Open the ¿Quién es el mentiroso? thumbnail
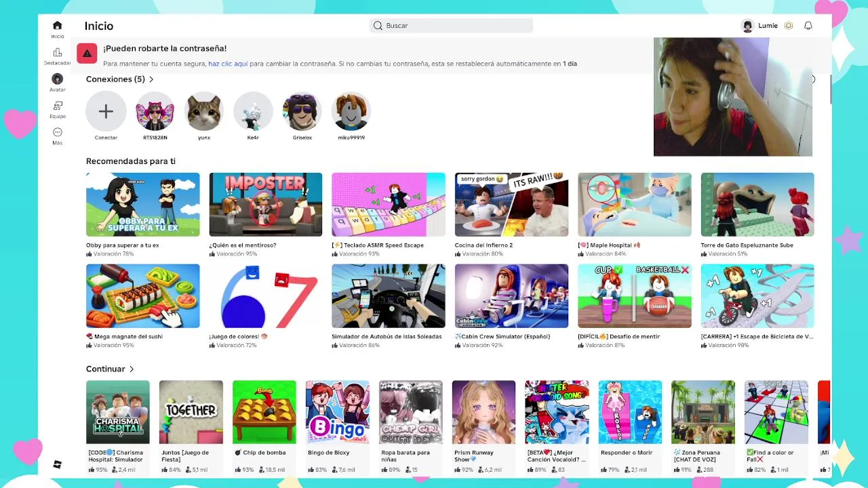The height and width of the screenshot is (488, 868). (x=266, y=205)
